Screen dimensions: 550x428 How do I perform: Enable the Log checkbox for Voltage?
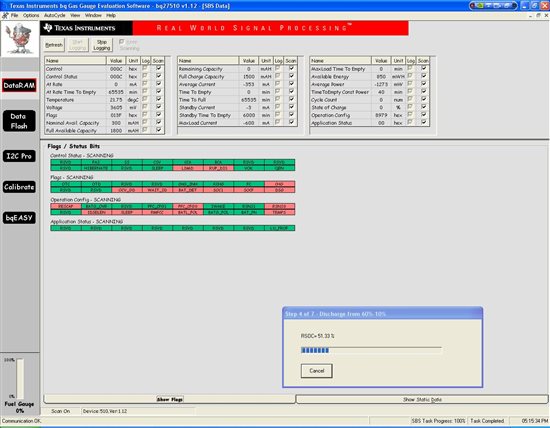[x=145, y=107]
